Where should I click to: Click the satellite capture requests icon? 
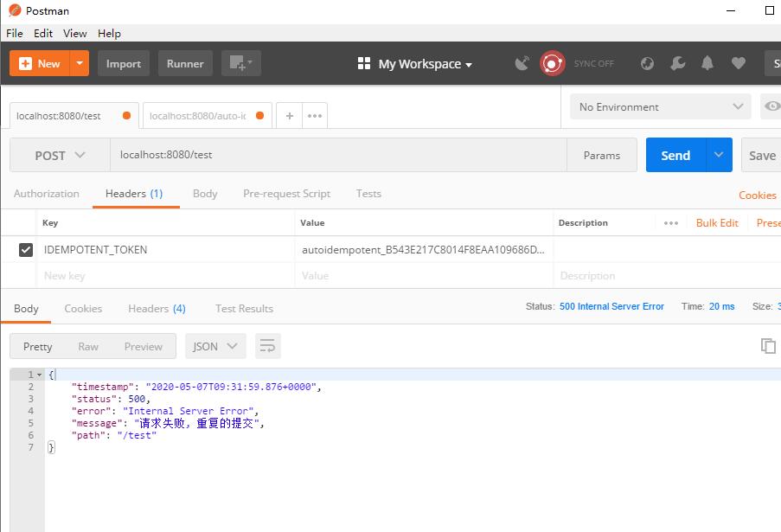point(522,63)
